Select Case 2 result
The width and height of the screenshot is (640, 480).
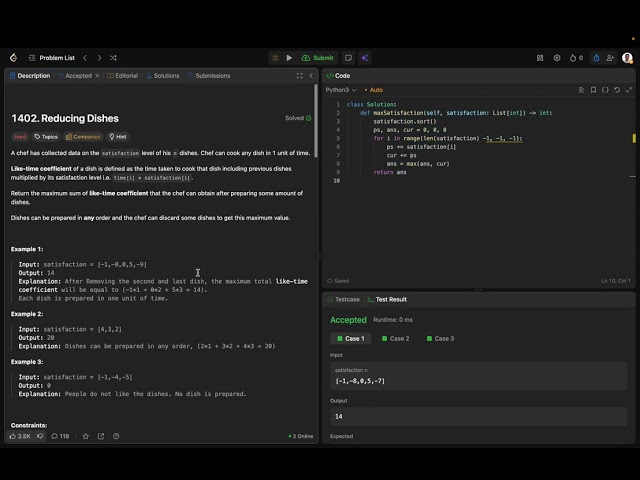click(396, 338)
